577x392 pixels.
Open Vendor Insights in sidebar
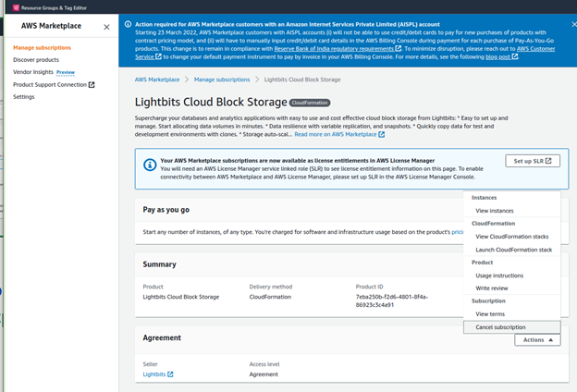pyautogui.click(x=33, y=72)
